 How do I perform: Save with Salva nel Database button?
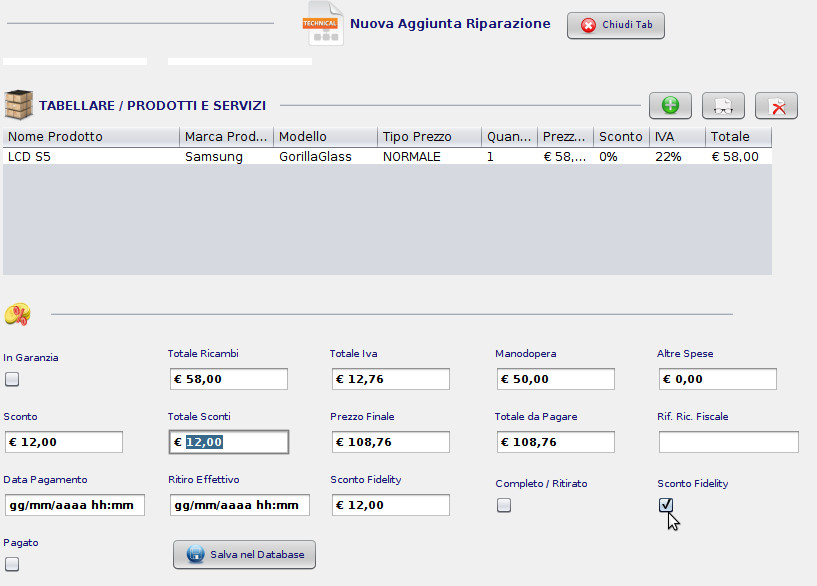244,554
